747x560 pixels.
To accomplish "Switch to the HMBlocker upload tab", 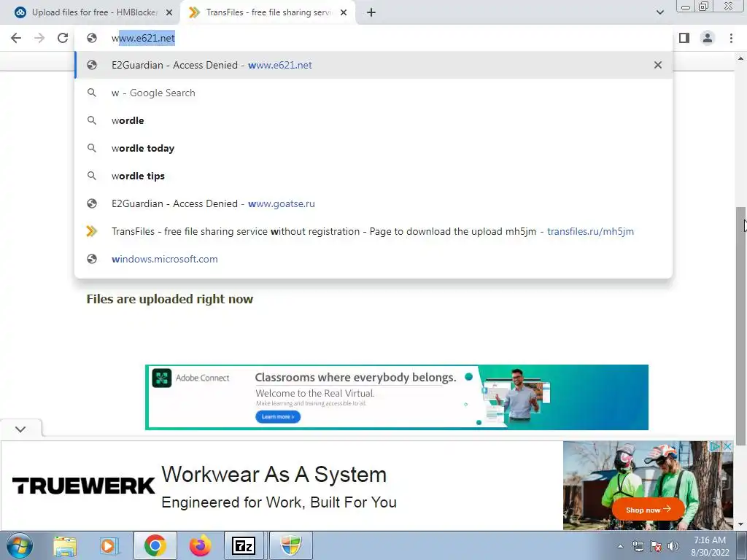I will tap(94, 12).
